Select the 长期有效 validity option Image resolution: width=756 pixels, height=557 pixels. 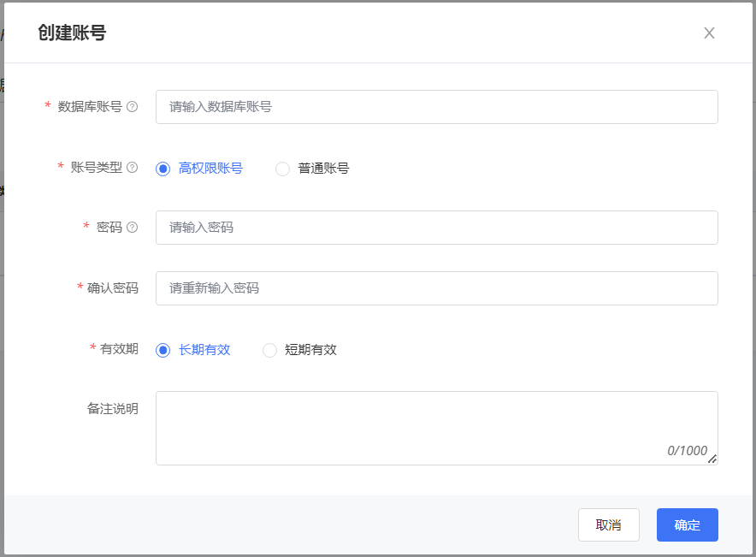[x=163, y=350]
